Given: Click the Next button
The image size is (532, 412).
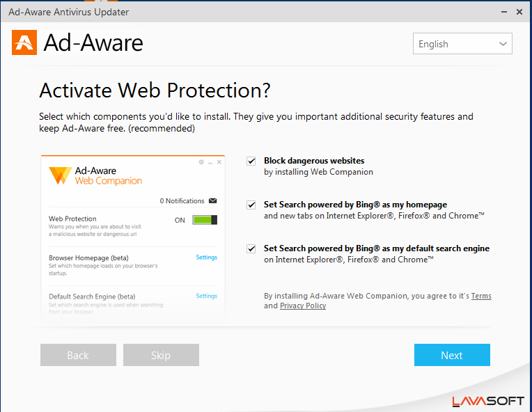Looking at the screenshot, I should click(x=452, y=355).
